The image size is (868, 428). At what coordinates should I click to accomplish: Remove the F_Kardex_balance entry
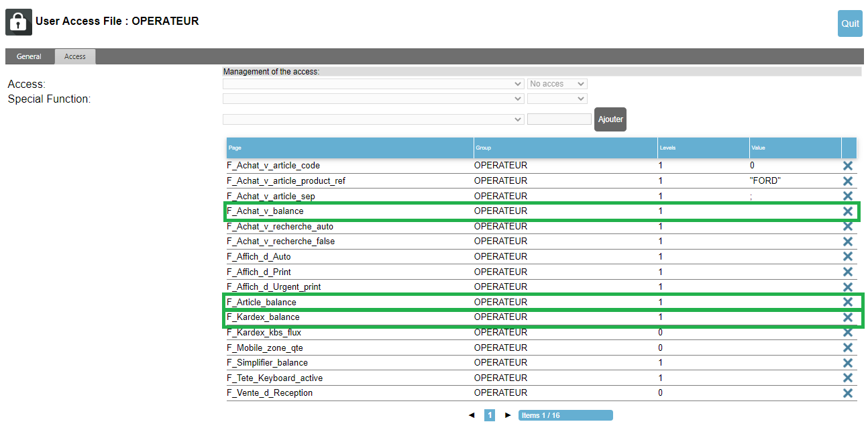tap(847, 317)
